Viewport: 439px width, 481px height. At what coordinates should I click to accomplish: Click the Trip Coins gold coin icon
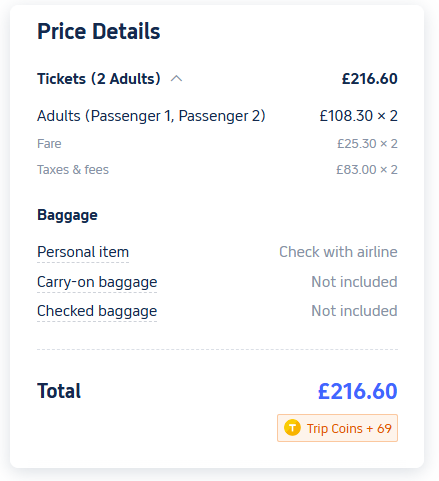[x=292, y=428]
